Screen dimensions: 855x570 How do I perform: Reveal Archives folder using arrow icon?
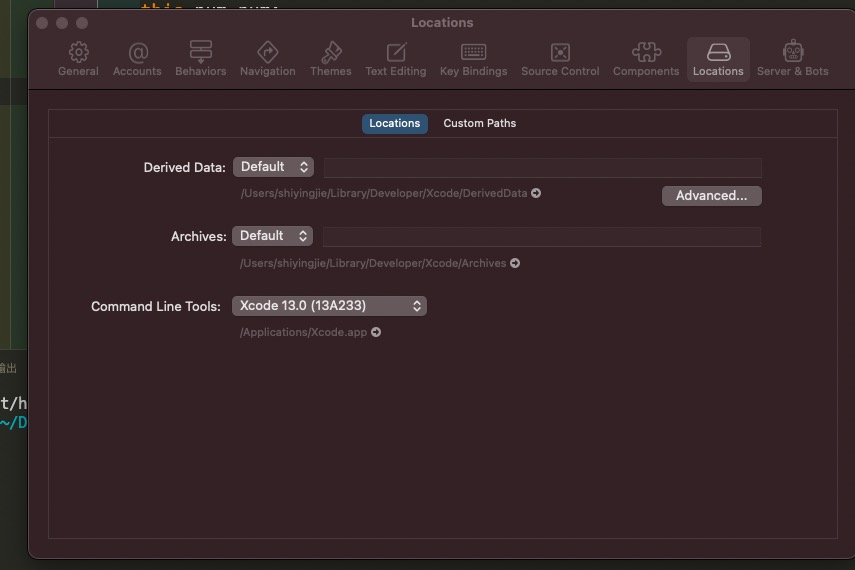(515, 263)
